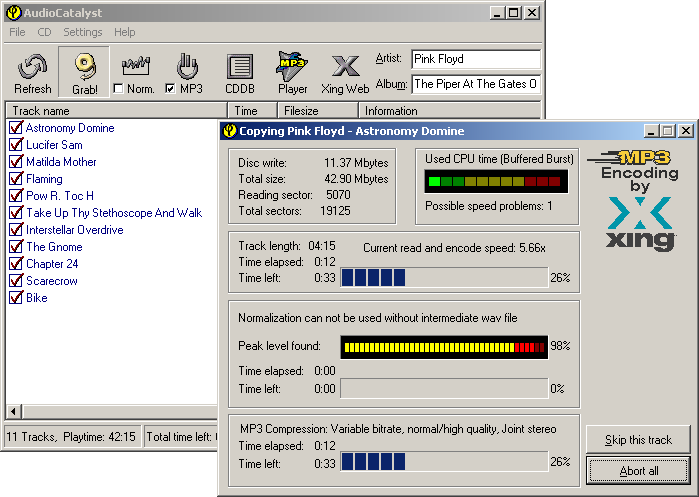Image resolution: width=699 pixels, height=497 pixels.
Task: Click the track read progress bar
Action: (444, 277)
